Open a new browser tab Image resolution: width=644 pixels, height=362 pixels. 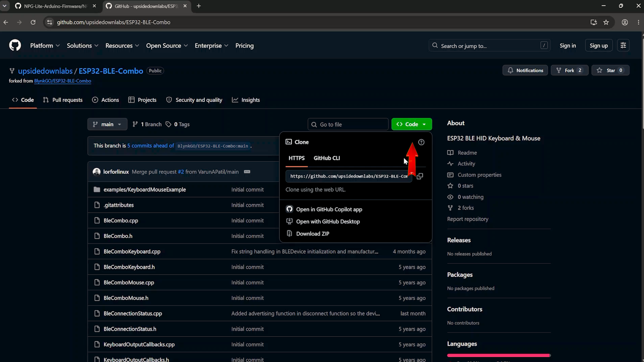199,6
